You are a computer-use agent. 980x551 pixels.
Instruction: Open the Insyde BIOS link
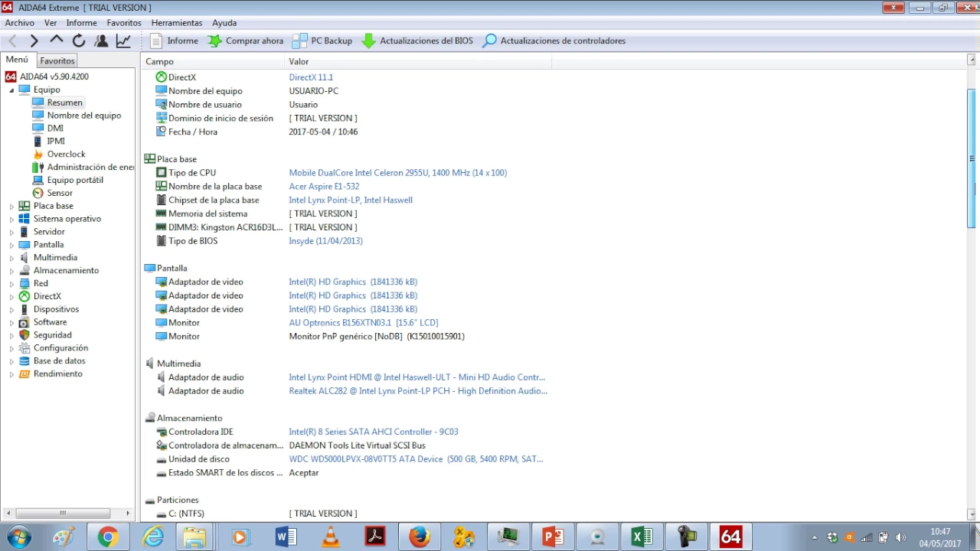[325, 241]
